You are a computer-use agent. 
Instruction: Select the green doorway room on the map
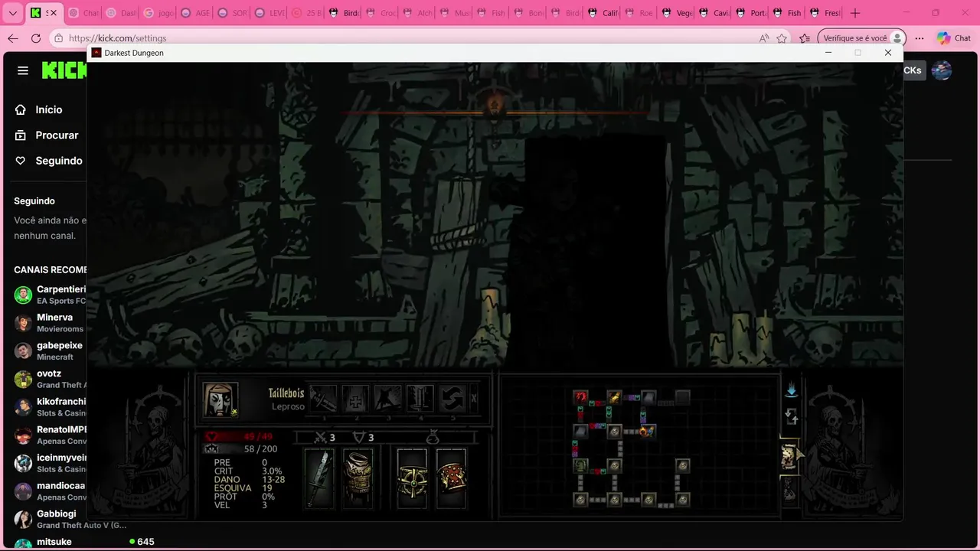click(580, 465)
